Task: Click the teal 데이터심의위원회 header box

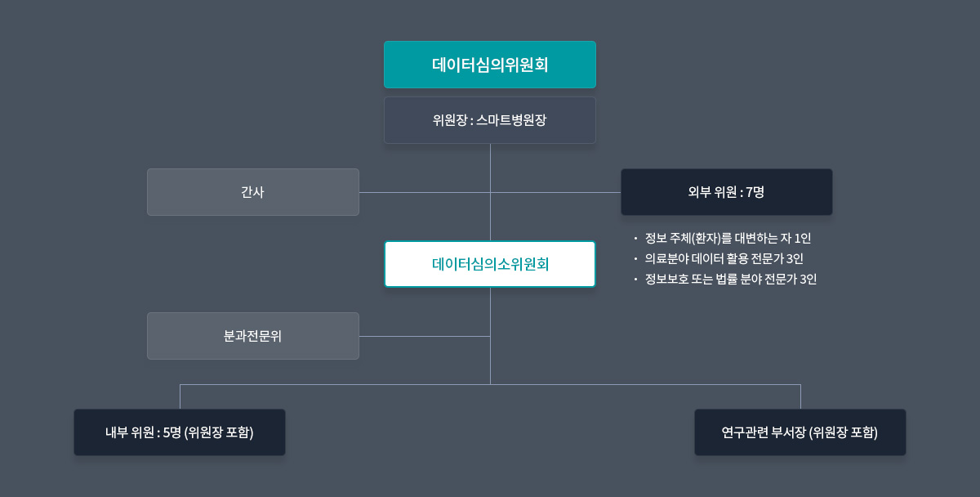Action: pyautogui.click(x=490, y=65)
